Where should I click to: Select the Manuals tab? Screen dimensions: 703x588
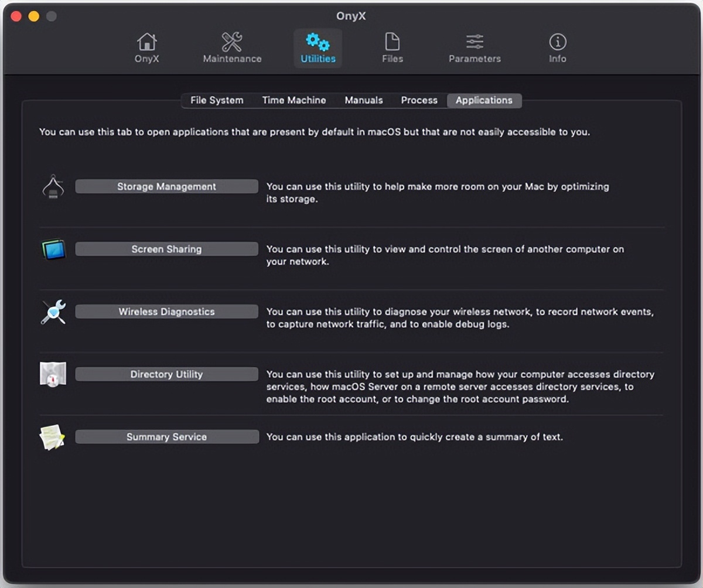(363, 100)
